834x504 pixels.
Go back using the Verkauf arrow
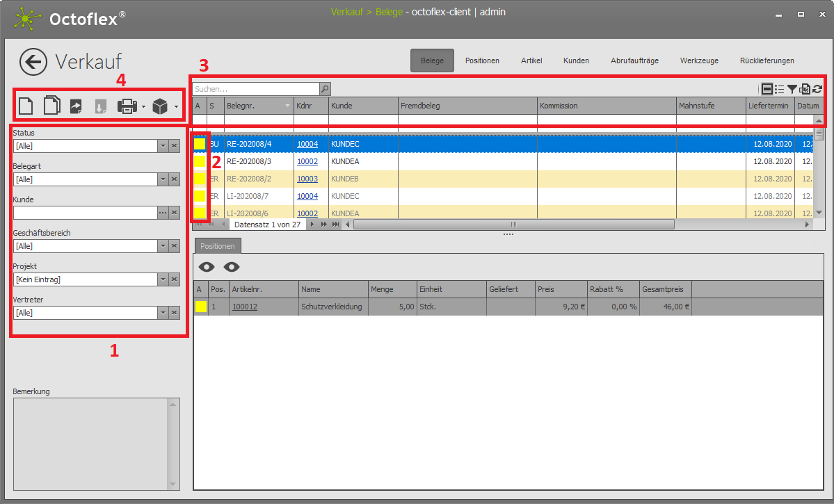point(33,62)
